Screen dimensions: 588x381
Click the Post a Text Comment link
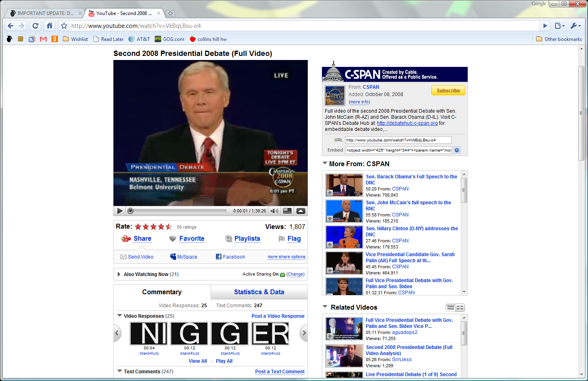280,372
